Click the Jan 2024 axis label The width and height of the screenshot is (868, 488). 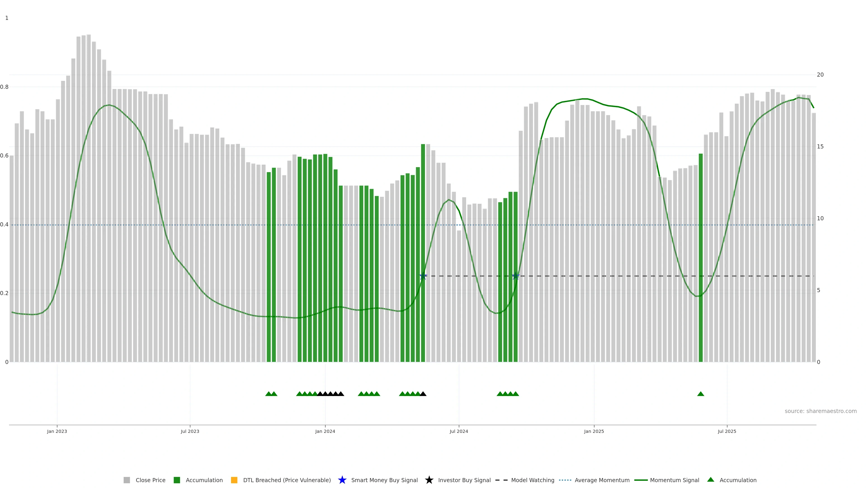click(325, 431)
